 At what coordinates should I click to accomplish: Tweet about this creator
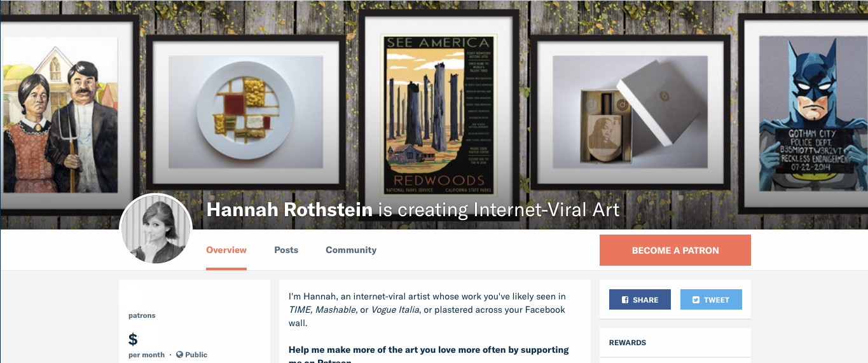pyautogui.click(x=711, y=300)
